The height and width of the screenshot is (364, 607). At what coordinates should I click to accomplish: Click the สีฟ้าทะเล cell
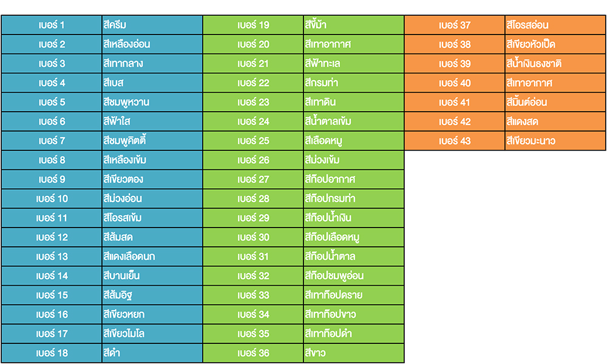click(354, 64)
